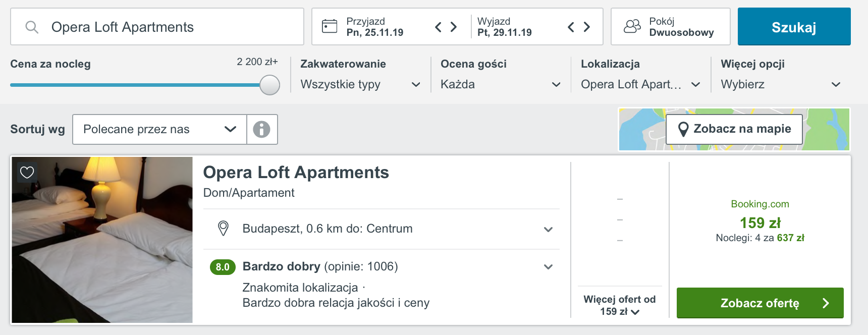The height and width of the screenshot is (335, 868).
Task: Open the Wyjazd departure date picker
Action: [x=505, y=27]
